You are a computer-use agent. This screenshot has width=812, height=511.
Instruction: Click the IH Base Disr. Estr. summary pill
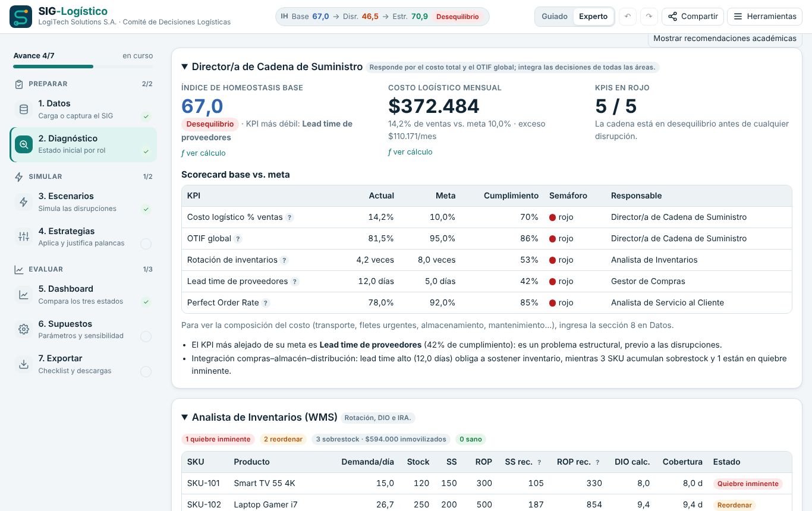382,17
